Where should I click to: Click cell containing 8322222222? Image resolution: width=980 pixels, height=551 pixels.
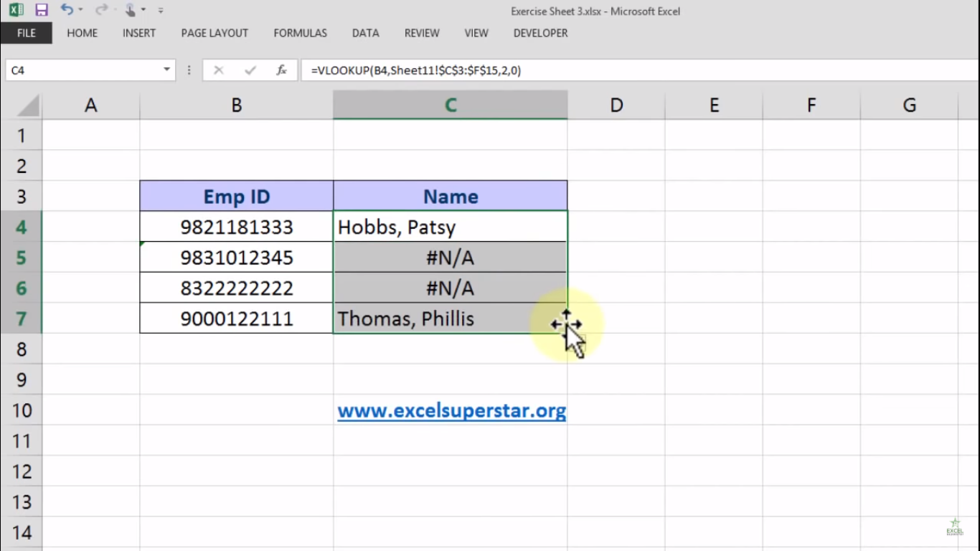point(237,288)
